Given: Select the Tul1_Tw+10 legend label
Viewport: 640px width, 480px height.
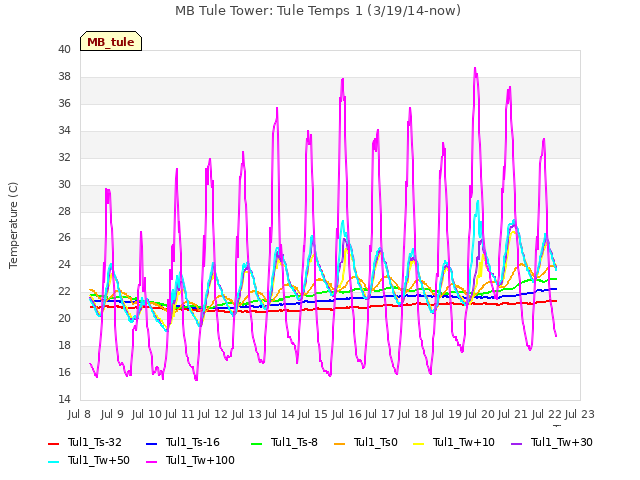Looking at the screenshot, I should pyautogui.click(x=464, y=442).
